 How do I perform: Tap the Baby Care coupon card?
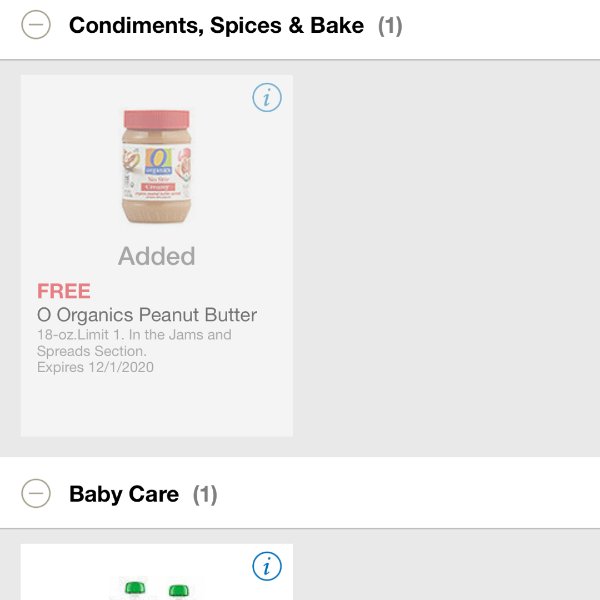click(157, 572)
